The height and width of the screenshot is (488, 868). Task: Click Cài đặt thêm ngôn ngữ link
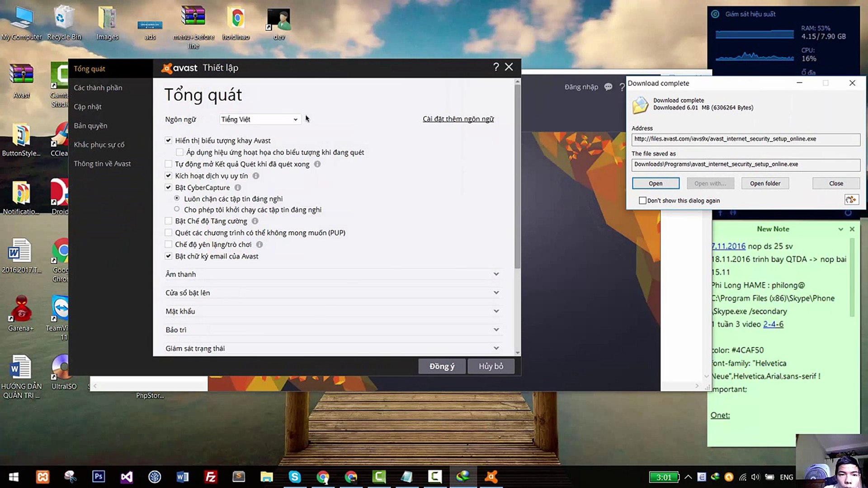click(x=458, y=119)
